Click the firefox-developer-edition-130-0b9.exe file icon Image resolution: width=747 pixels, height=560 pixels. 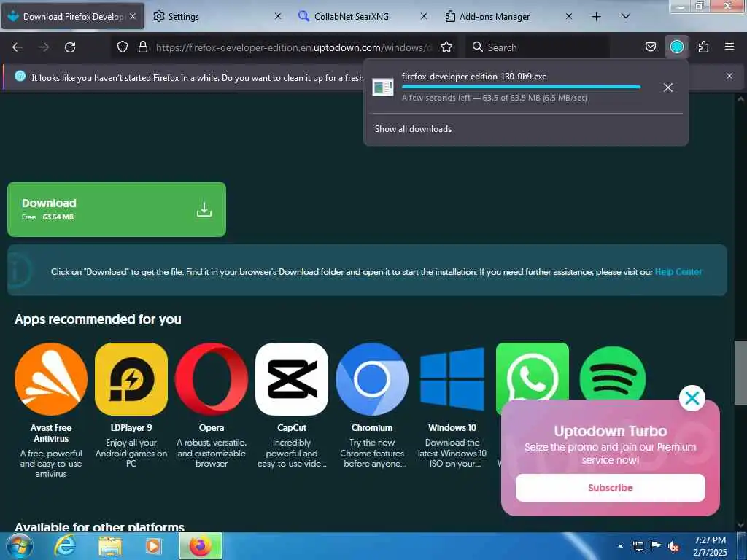(x=382, y=87)
